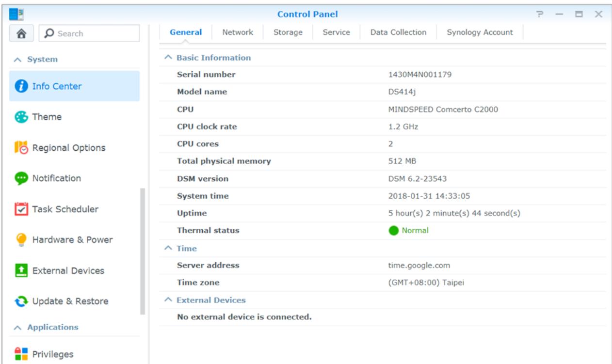Open Regional Options map icon

click(x=21, y=148)
